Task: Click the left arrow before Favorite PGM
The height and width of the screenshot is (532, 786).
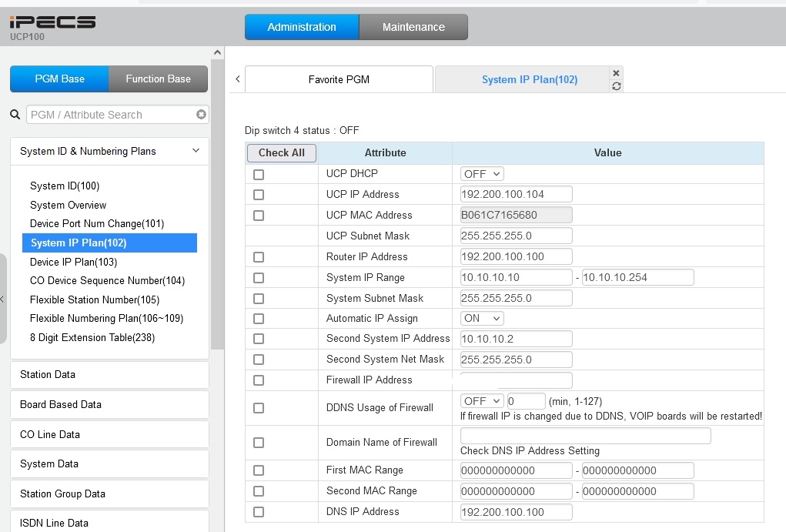Action: coord(237,79)
